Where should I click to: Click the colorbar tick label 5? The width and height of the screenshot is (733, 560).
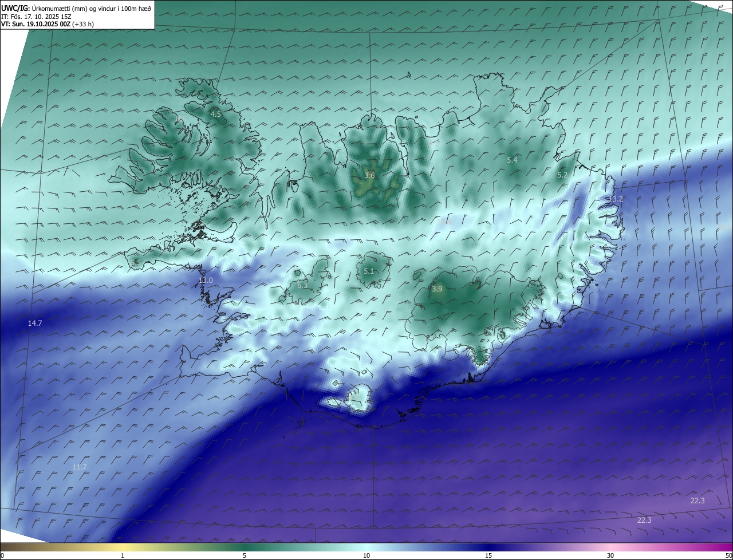(x=245, y=555)
